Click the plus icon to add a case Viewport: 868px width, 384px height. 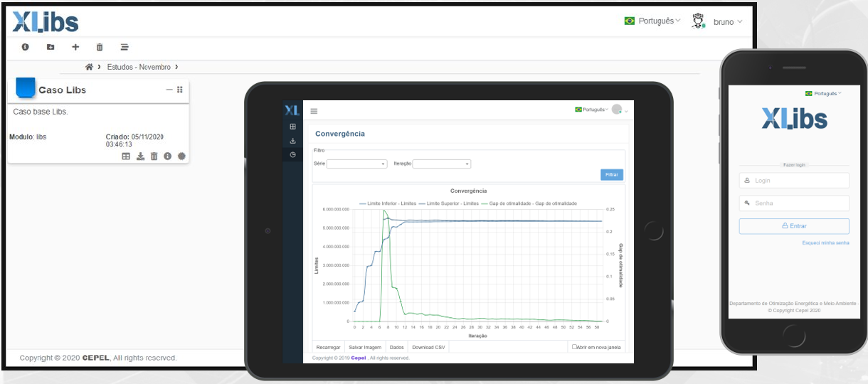75,47
